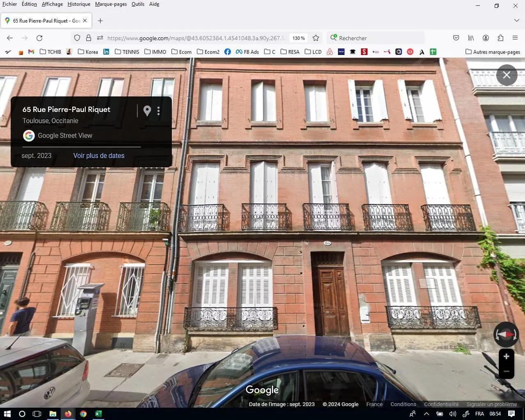
Task: Expand the TENNIS bookmark folder
Action: point(127,52)
